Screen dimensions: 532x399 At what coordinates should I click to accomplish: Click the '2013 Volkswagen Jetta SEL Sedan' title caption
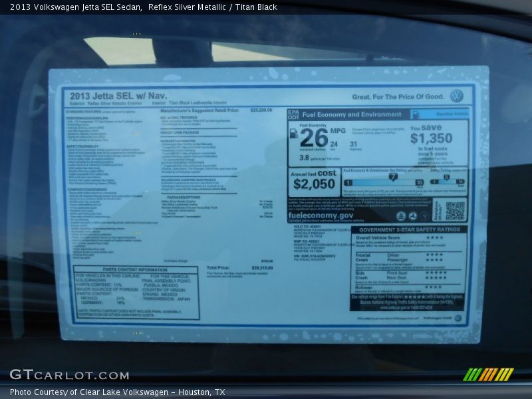[76, 7]
